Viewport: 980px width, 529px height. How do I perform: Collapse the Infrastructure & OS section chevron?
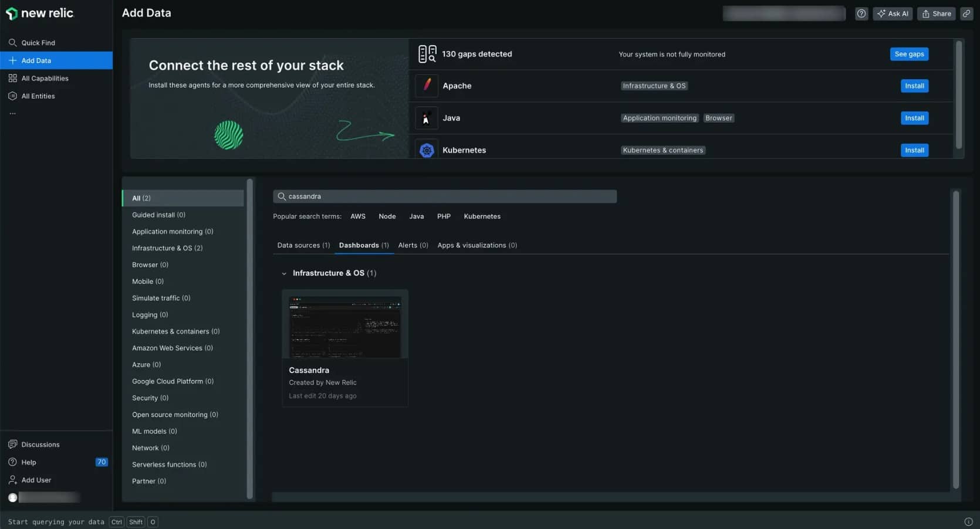point(284,273)
